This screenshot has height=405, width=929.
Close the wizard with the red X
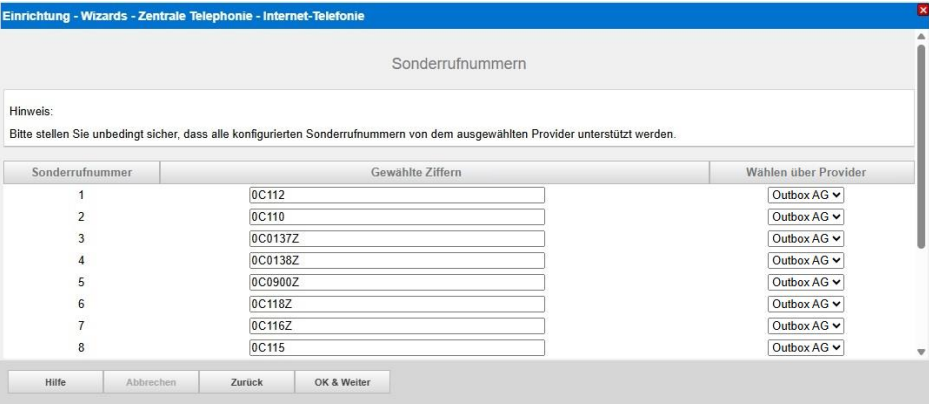point(922,8)
